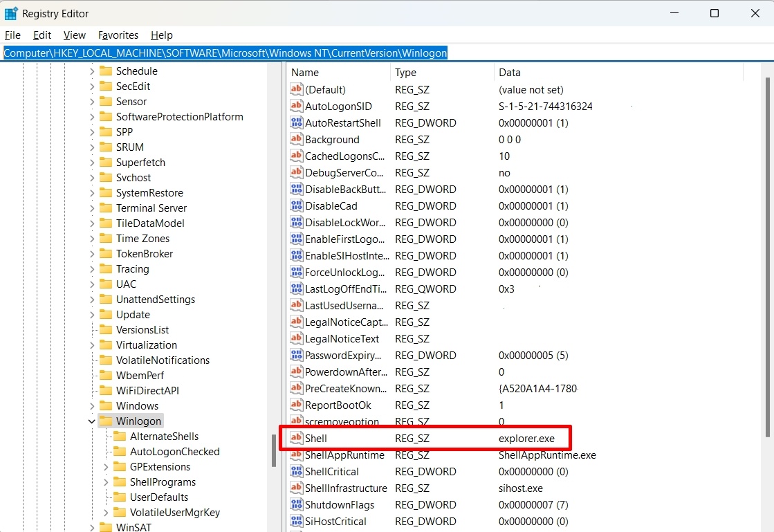
Task: Select the Winlogon key in tree
Action: [138, 421]
